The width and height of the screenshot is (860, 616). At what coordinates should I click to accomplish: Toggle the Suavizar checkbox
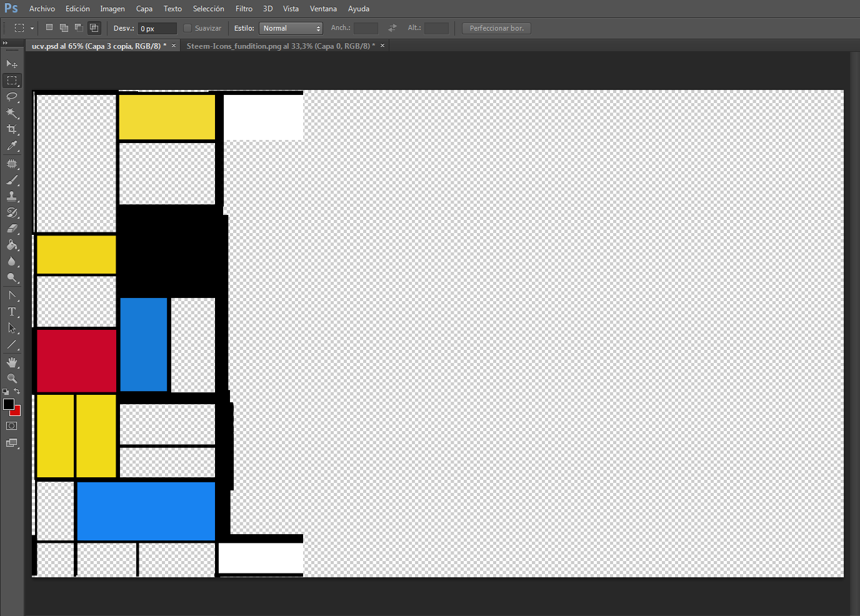click(x=187, y=28)
